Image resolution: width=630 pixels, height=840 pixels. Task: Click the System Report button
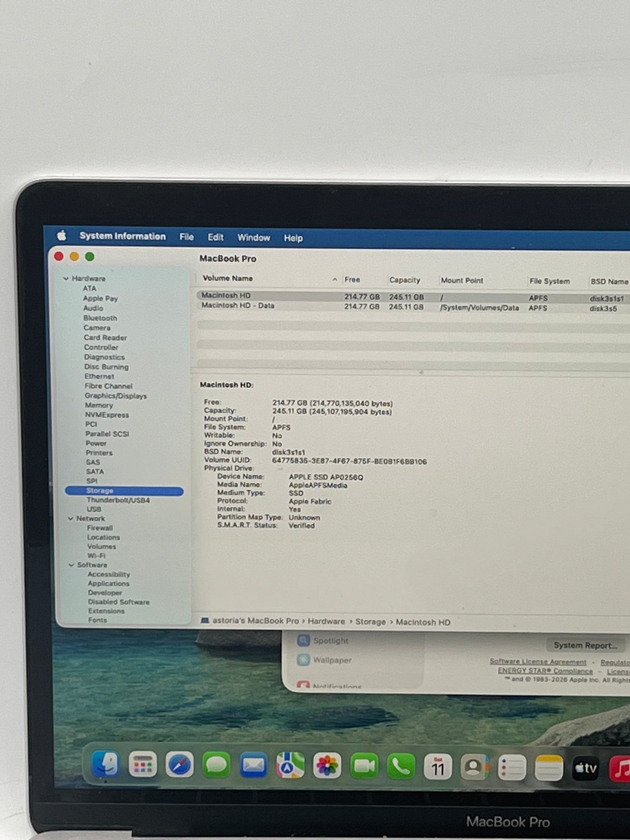[586, 645]
